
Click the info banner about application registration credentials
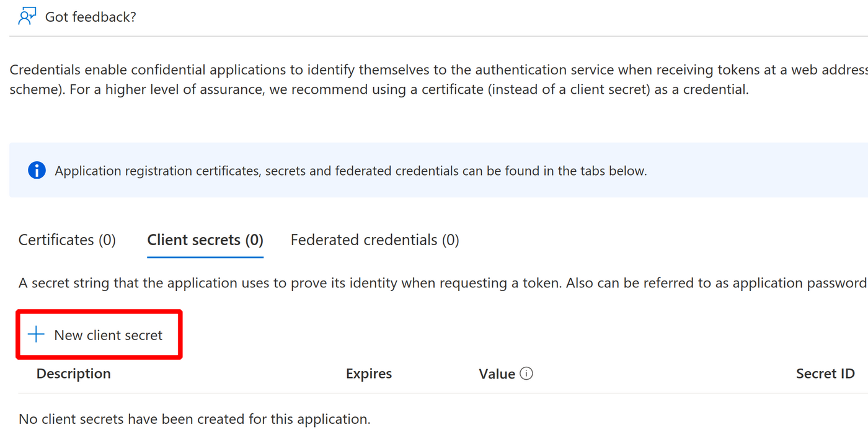tap(351, 170)
